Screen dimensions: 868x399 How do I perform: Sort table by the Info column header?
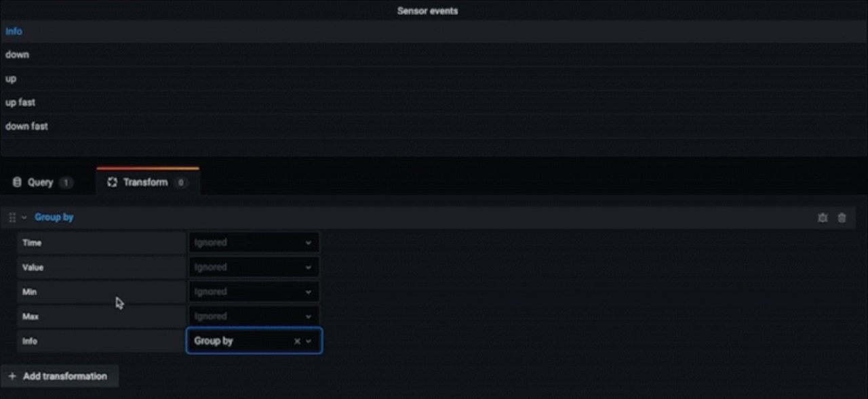(x=14, y=31)
